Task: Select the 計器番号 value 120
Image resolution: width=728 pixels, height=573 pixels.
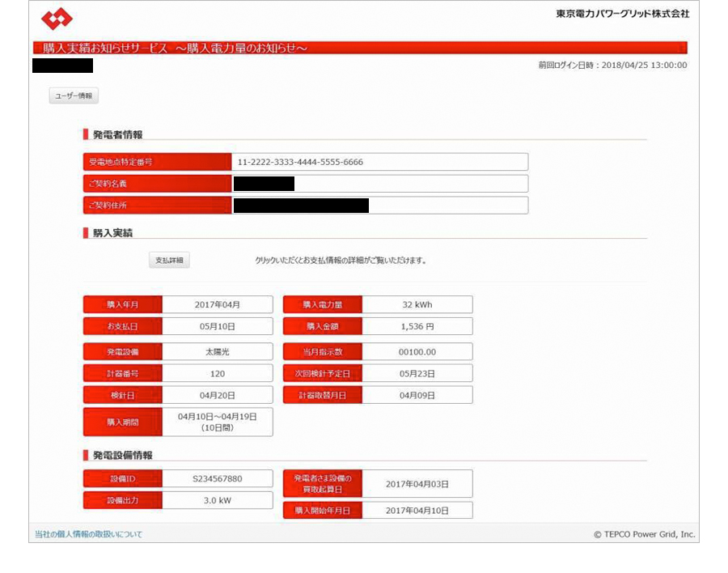Action: click(217, 374)
